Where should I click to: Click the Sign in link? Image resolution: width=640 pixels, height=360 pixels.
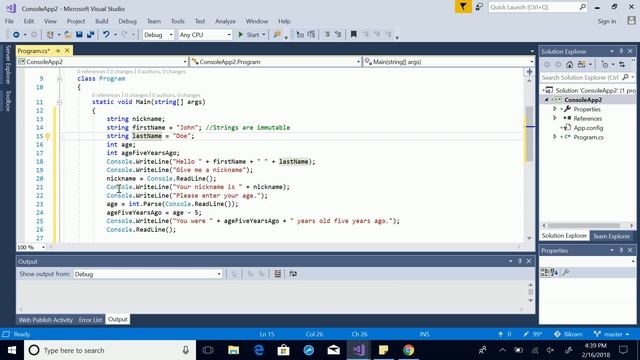607,21
